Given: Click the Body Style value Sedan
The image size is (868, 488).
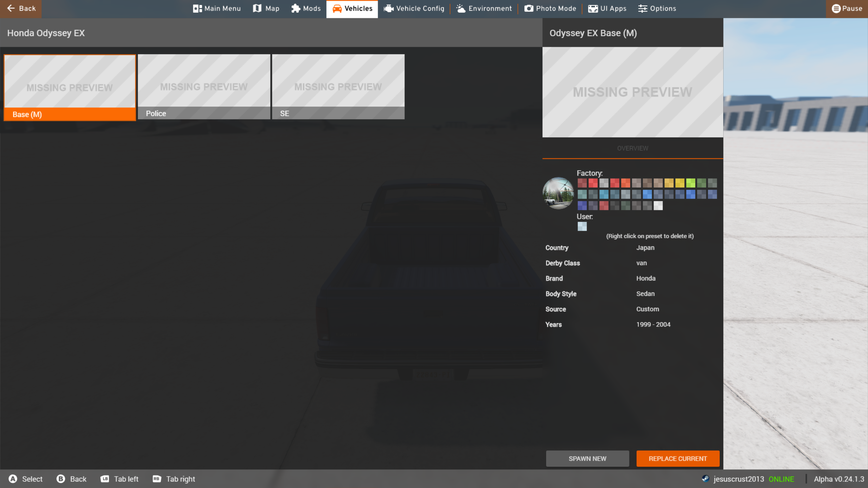Looking at the screenshot, I should [646, 294].
